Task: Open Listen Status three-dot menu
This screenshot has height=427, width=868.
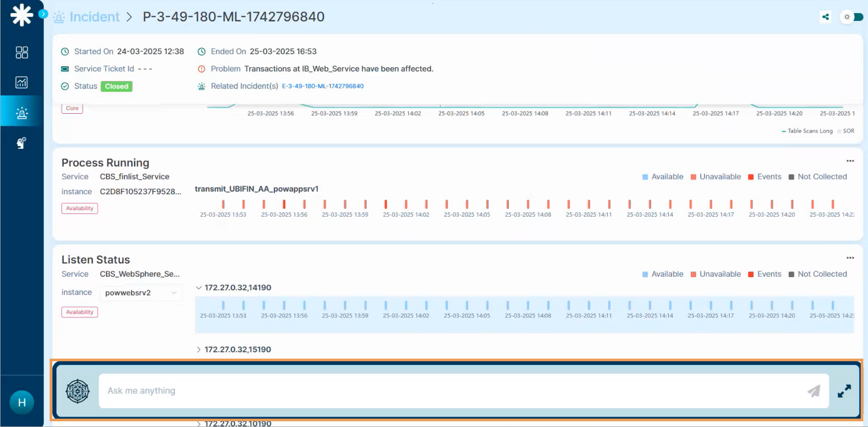Action: [850, 258]
